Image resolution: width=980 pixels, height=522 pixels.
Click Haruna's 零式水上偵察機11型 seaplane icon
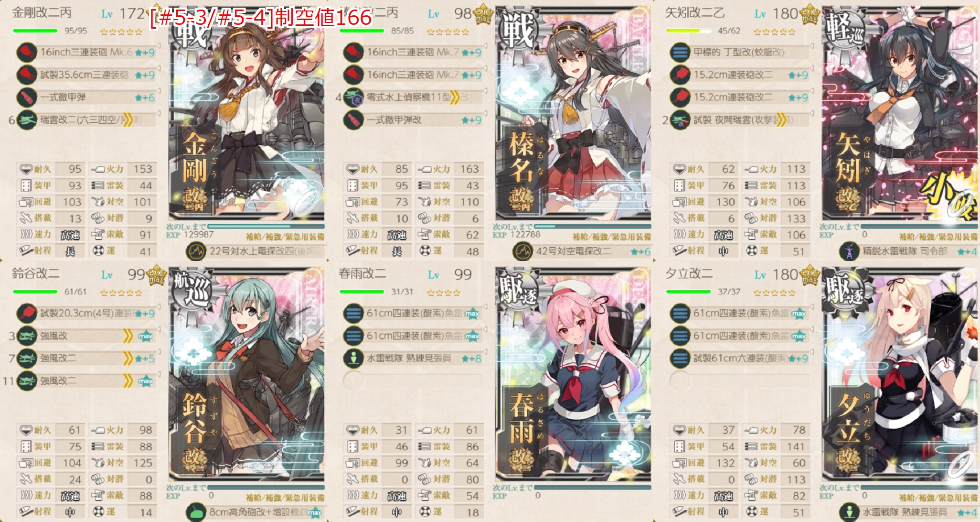[x=353, y=98]
